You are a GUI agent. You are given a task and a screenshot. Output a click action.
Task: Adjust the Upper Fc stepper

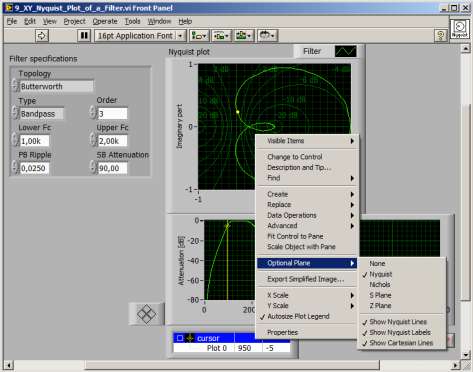[93, 140]
